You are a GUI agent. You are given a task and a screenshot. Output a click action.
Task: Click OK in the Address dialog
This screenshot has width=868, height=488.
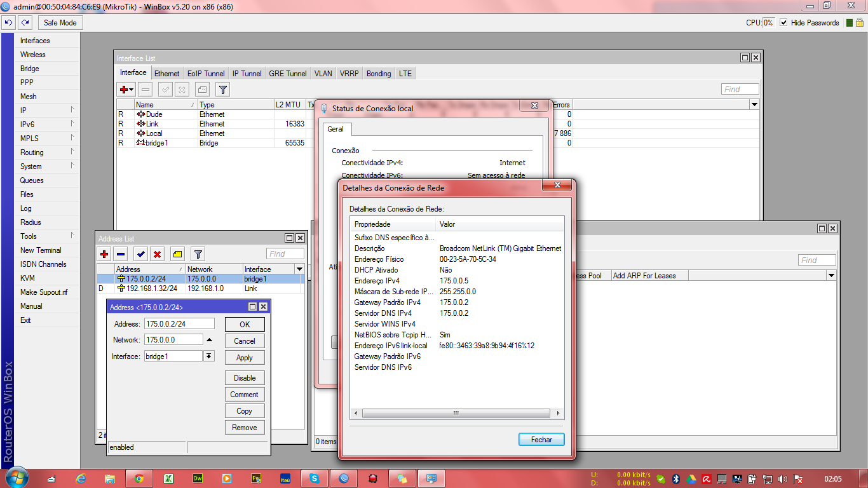(245, 324)
